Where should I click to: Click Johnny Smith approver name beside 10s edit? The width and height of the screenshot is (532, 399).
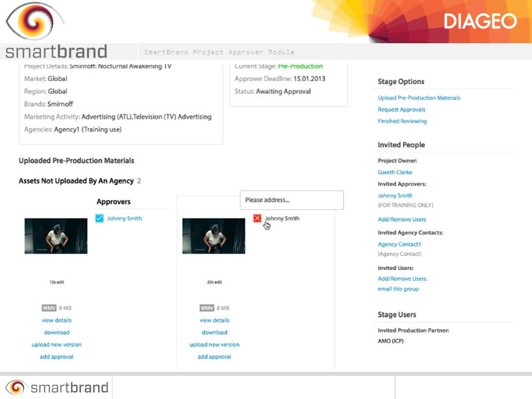(x=125, y=218)
